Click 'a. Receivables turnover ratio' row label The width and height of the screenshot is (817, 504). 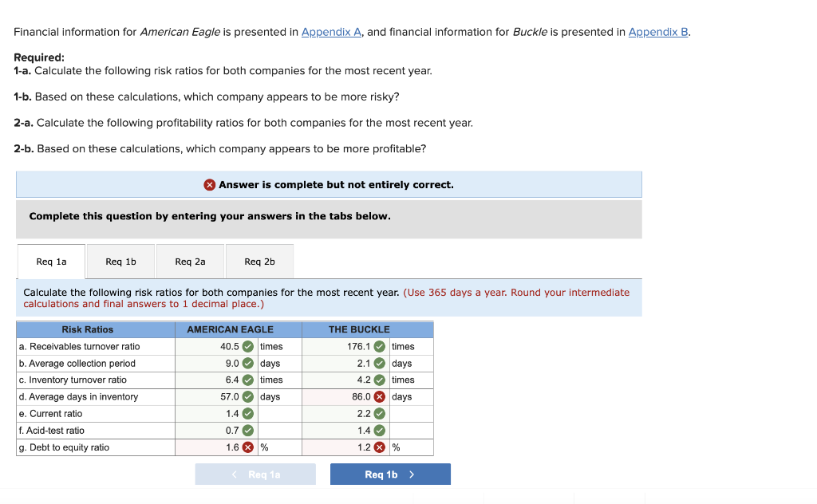click(x=79, y=347)
